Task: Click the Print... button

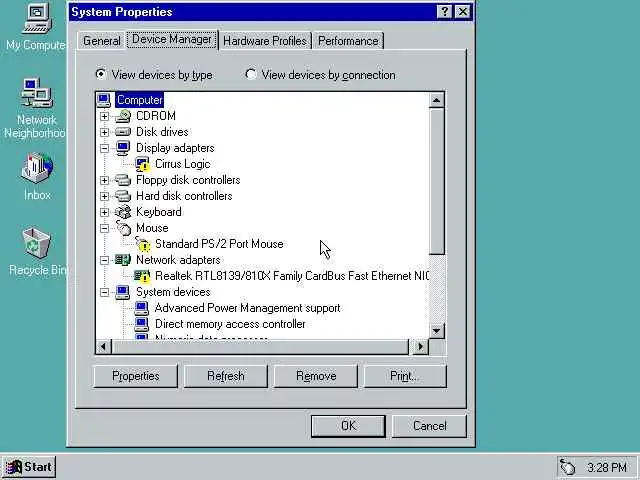Action: click(x=405, y=376)
